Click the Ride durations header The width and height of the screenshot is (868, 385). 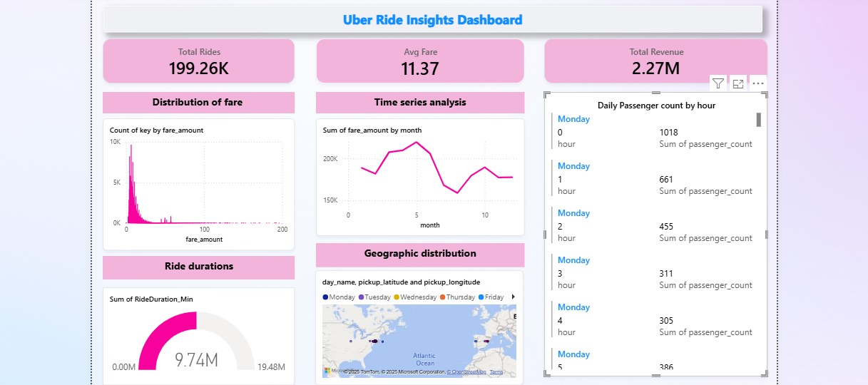pos(199,267)
